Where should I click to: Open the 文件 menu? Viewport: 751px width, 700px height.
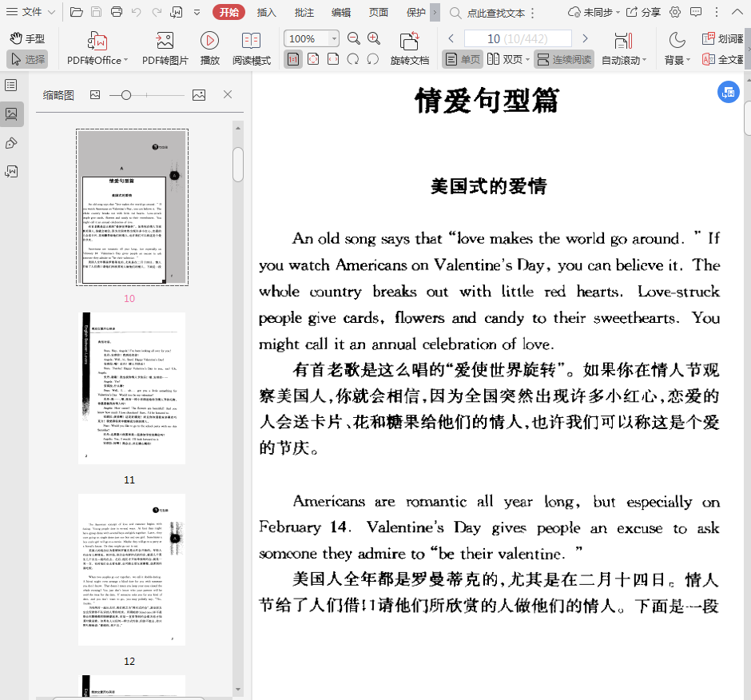(x=30, y=12)
